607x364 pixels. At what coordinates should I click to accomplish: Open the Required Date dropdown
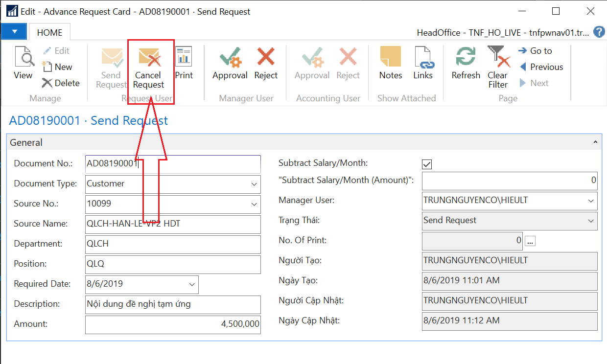click(191, 284)
